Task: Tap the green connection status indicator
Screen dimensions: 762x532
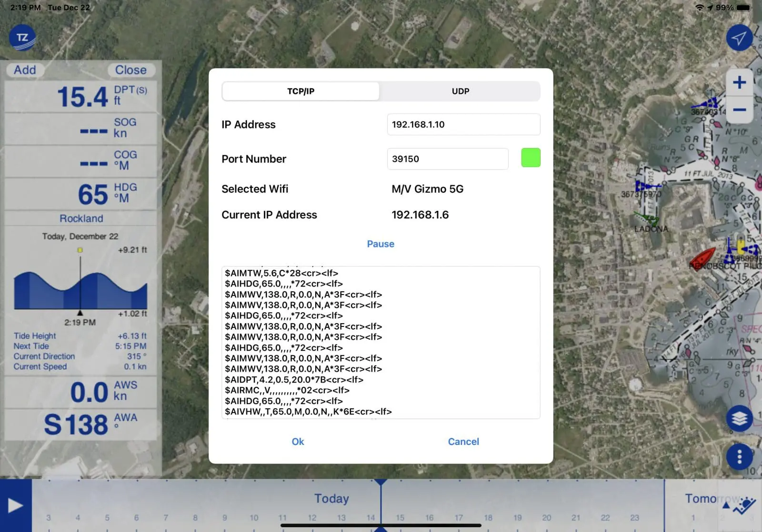Action: pos(531,158)
